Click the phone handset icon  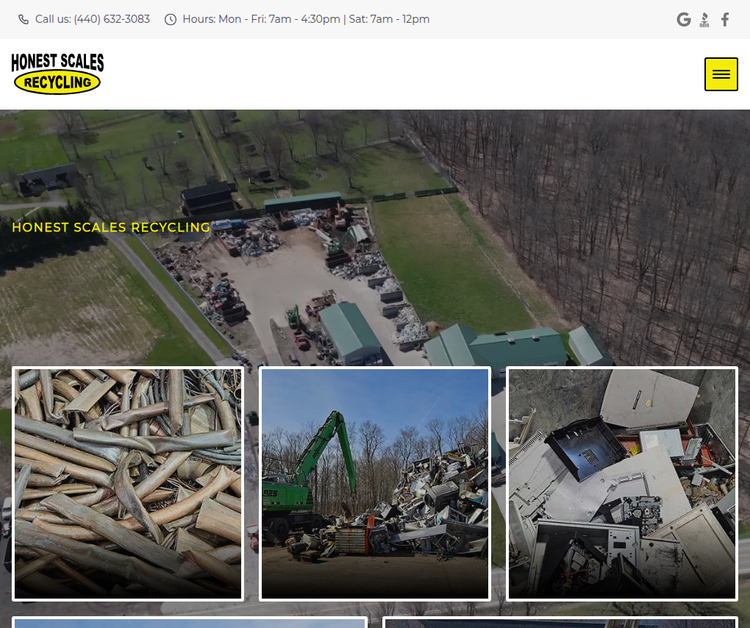pos(23,19)
